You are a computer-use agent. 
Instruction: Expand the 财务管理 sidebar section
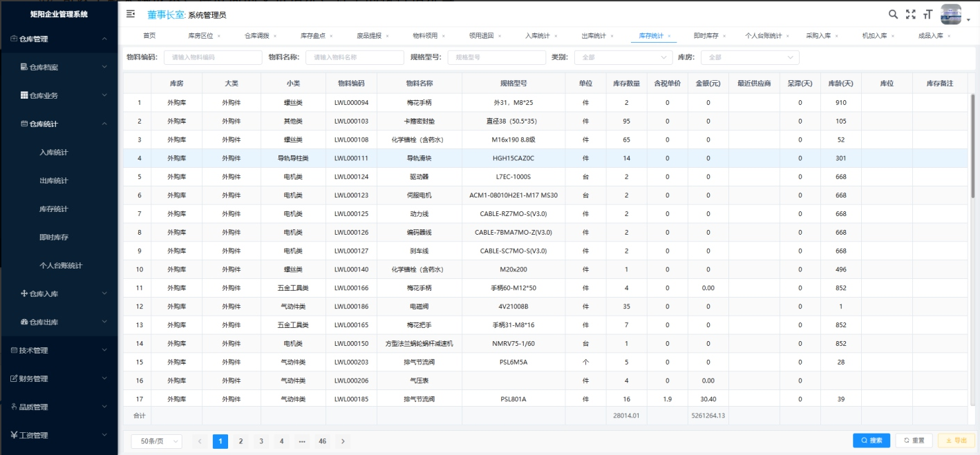(59, 379)
